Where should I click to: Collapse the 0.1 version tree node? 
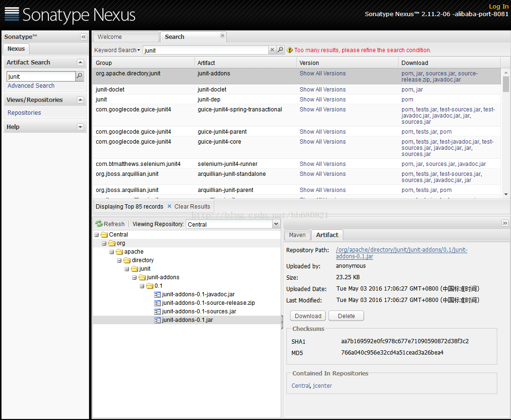pos(142,286)
